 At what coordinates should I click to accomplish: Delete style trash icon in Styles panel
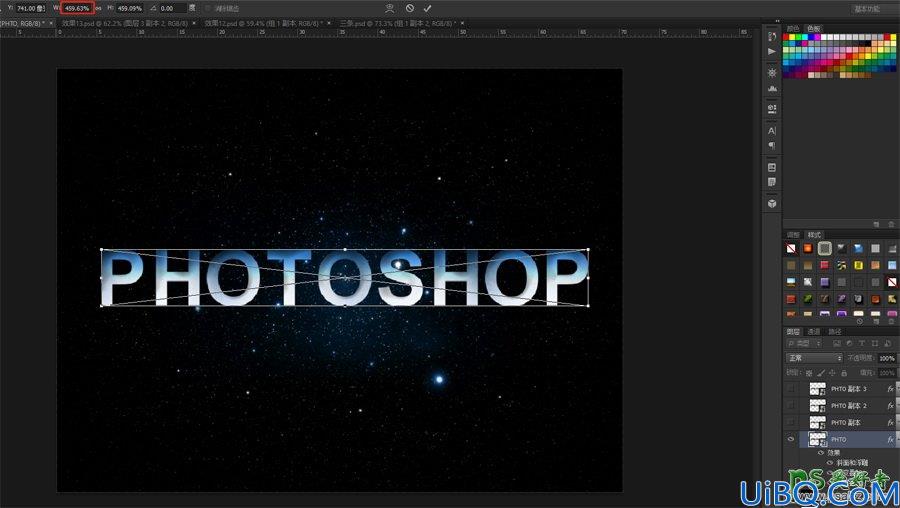(x=891, y=321)
